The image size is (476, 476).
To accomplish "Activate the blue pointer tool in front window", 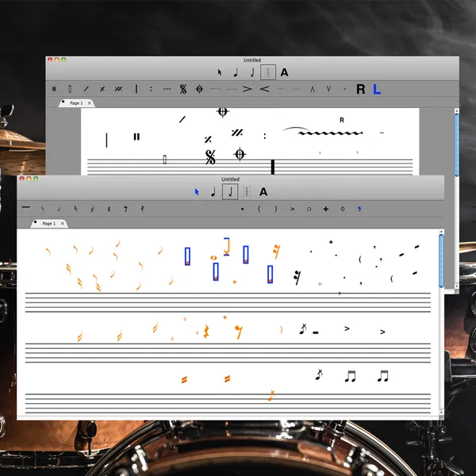I will pos(197,192).
